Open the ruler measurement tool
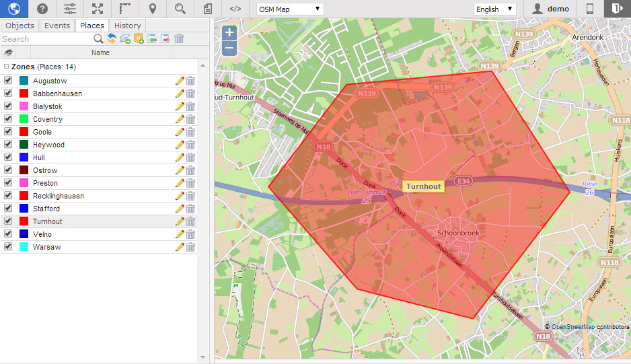Image resolution: width=631 pixels, height=364 pixels. click(x=125, y=9)
